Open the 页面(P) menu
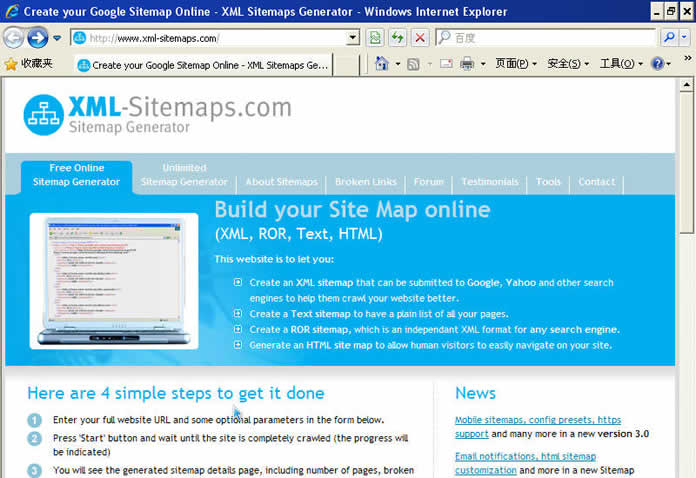This screenshot has width=696, height=478. coord(516,64)
